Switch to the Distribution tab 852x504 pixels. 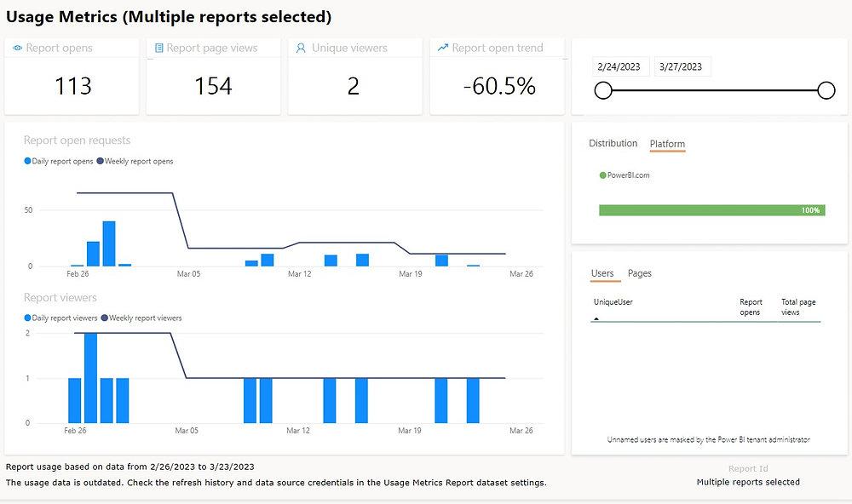point(613,144)
